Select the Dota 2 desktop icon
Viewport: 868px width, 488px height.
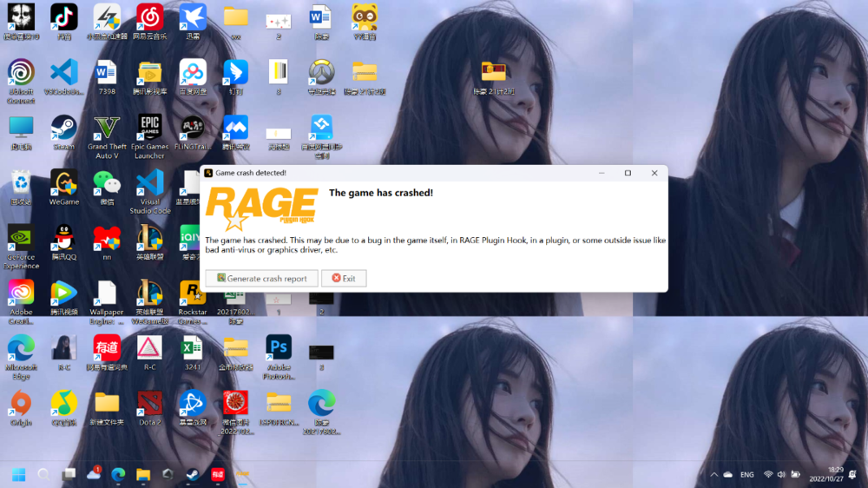[149, 408]
